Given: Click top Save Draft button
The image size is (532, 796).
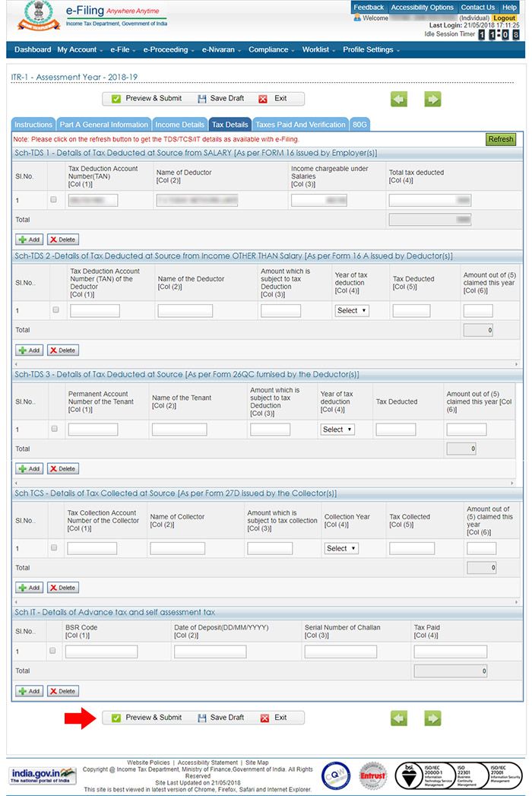Looking at the screenshot, I should coord(221,99).
